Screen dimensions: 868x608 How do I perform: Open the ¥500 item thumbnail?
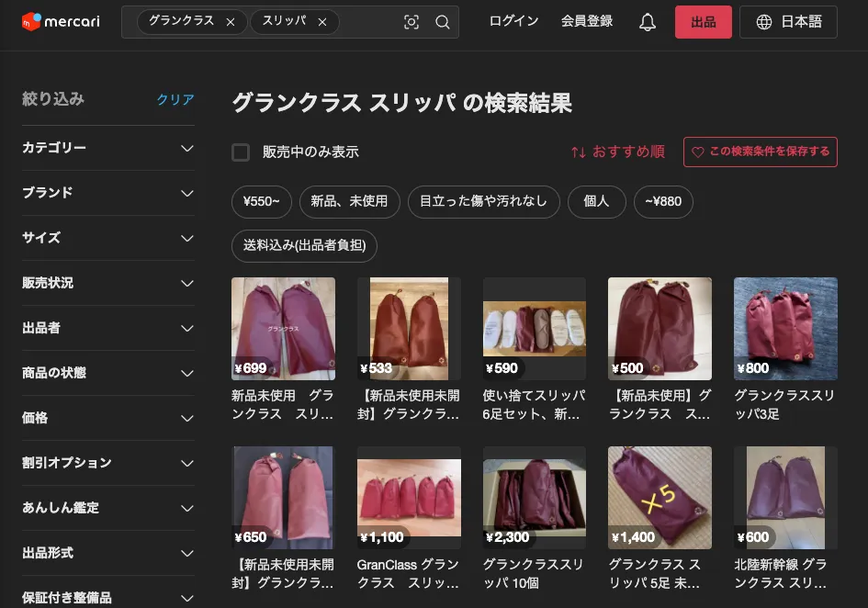659,329
